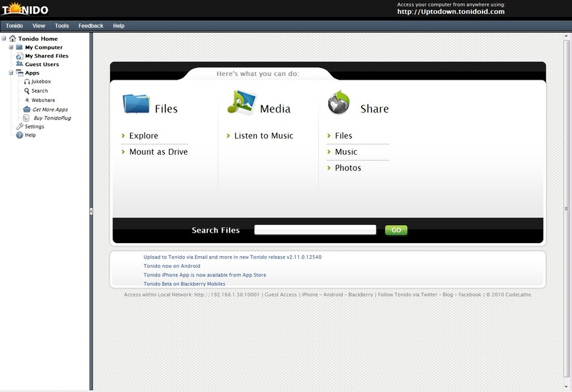Open the Tools menu
The image size is (572, 392).
point(61,26)
